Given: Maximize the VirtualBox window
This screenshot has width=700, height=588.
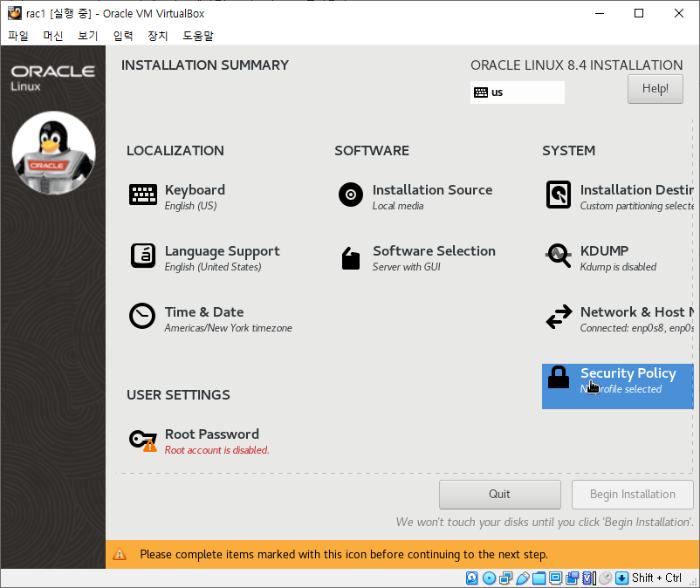Looking at the screenshot, I should pyautogui.click(x=639, y=13).
